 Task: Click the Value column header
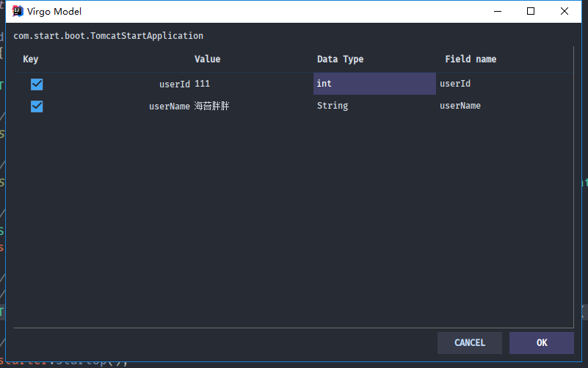pyautogui.click(x=207, y=59)
